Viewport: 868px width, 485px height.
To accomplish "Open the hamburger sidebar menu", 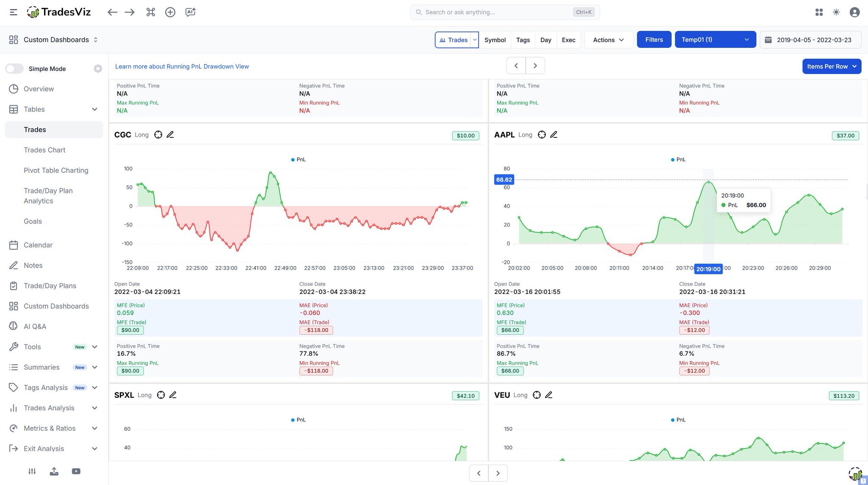I will click(x=14, y=12).
